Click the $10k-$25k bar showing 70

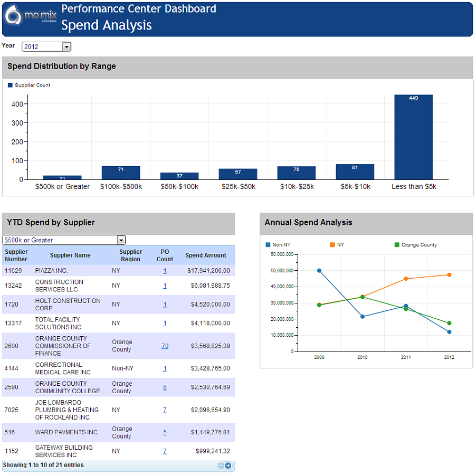click(296, 173)
